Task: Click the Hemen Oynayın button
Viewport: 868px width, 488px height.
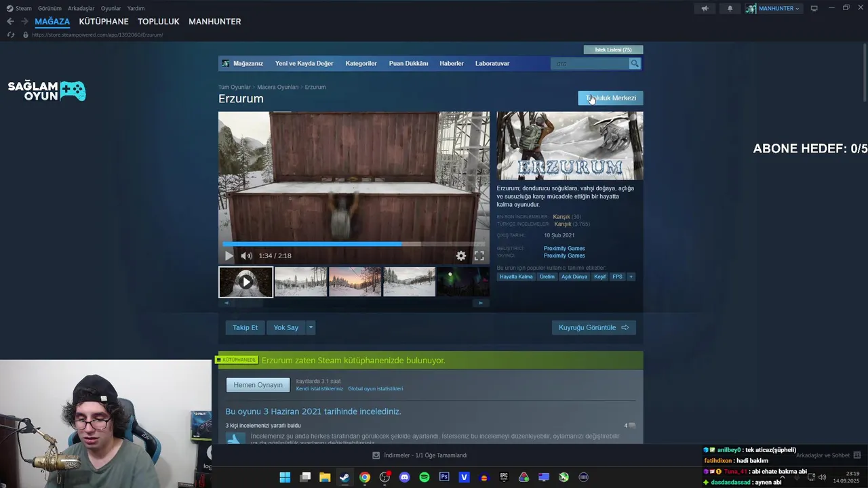Action: tap(258, 385)
